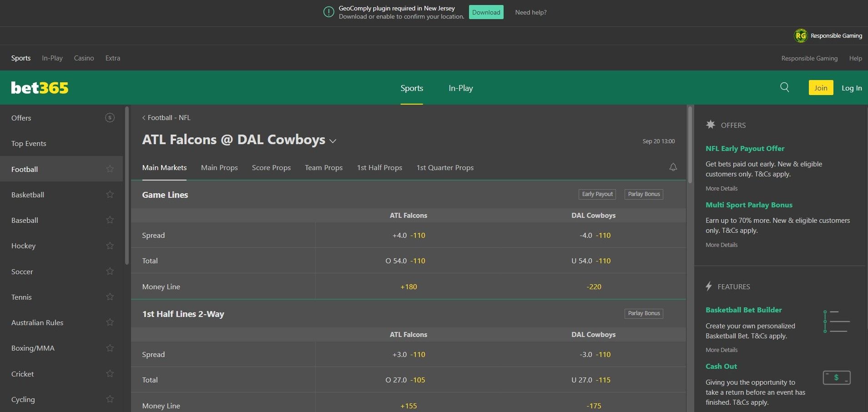This screenshot has height=412, width=868.
Task: Click the Log In link
Action: (x=852, y=88)
